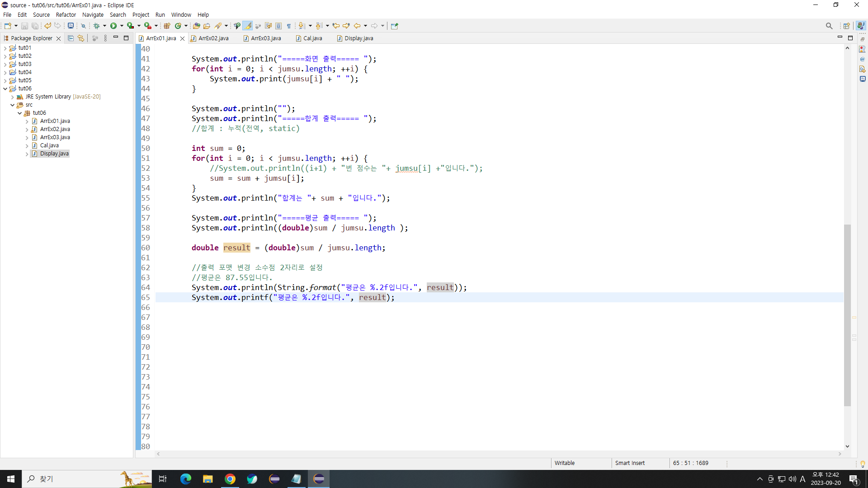This screenshot has height=488, width=868.
Task: Open the Run button dropdown arrow
Action: point(122,26)
